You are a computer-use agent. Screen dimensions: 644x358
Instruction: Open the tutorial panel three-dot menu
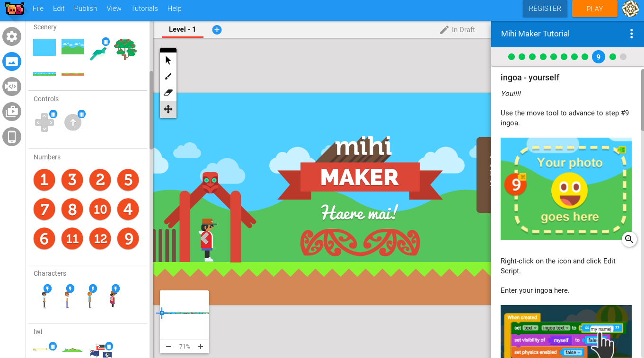[631, 34]
